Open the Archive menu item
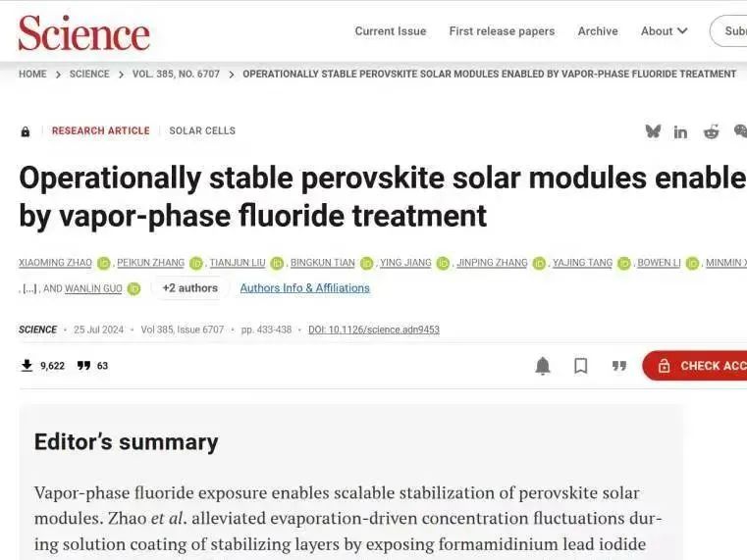 coord(598,31)
